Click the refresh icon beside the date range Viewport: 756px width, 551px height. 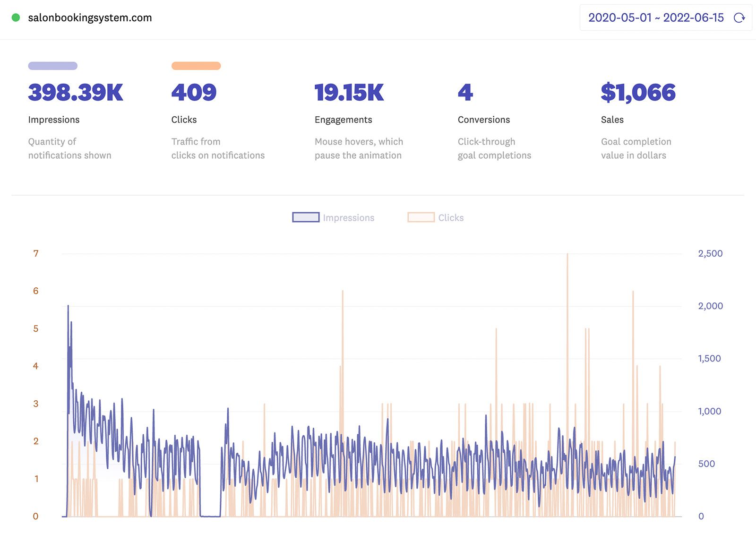(739, 18)
